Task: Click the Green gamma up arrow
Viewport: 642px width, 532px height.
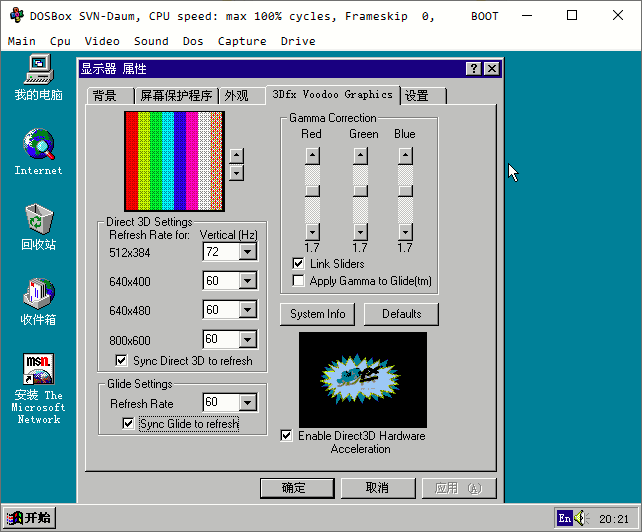Action: 360,156
